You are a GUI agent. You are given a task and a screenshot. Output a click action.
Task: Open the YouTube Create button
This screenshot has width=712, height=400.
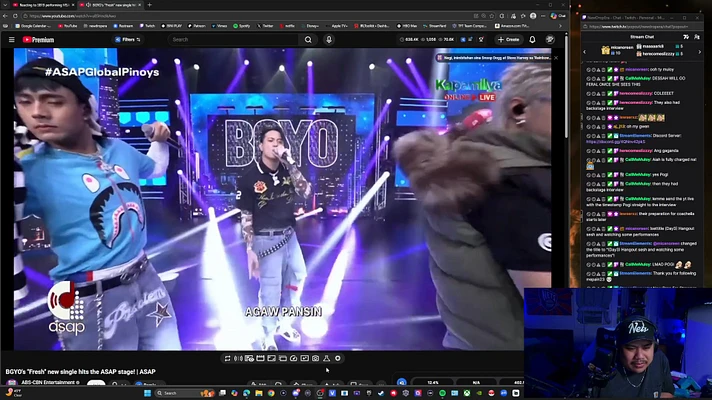tap(509, 40)
